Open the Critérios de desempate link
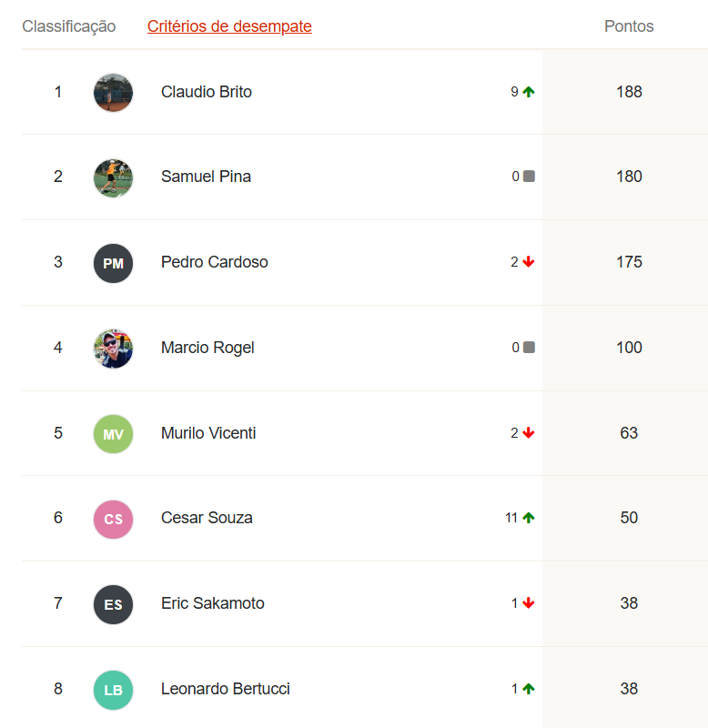The height and width of the screenshot is (728, 708). coord(229,26)
